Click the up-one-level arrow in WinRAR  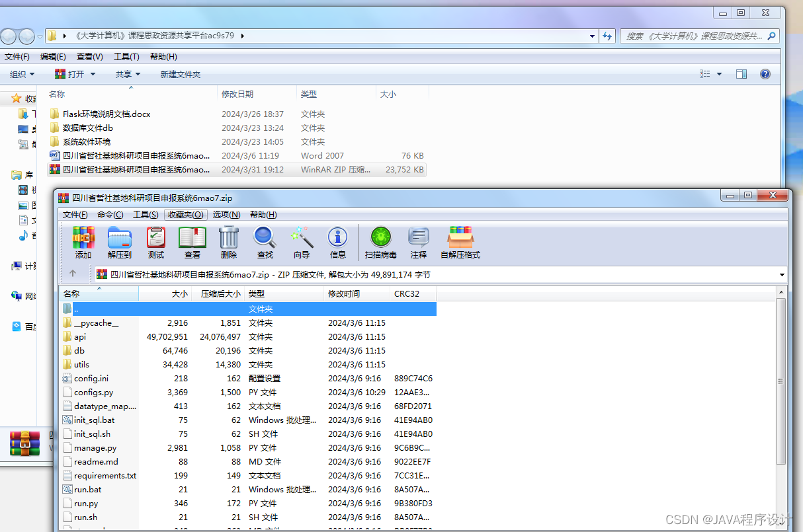(73, 274)
